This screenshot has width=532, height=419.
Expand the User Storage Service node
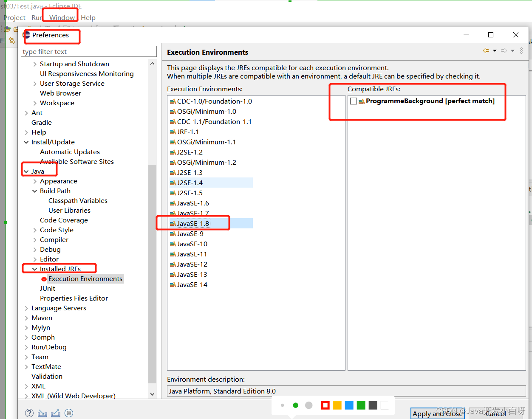click(35, 84)
